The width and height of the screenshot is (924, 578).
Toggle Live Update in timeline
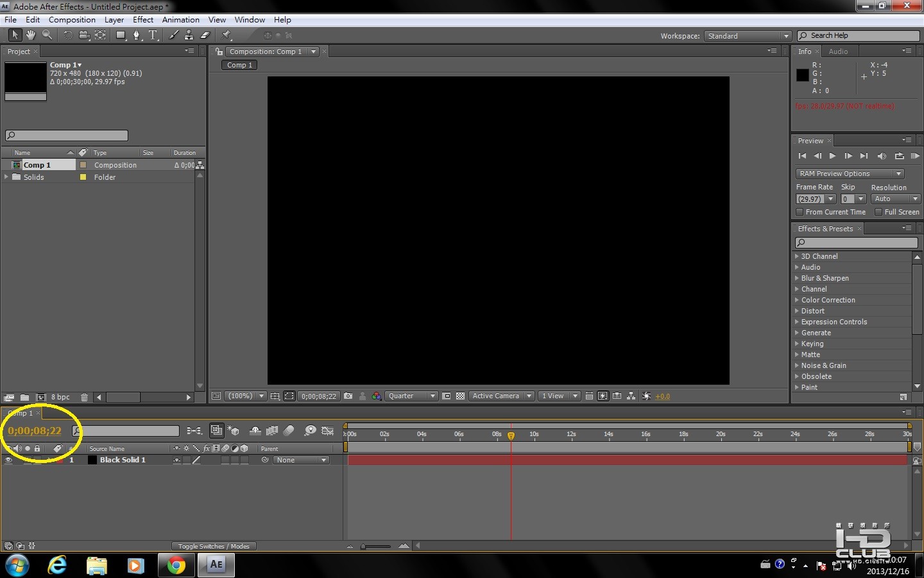tap(216, 430)
